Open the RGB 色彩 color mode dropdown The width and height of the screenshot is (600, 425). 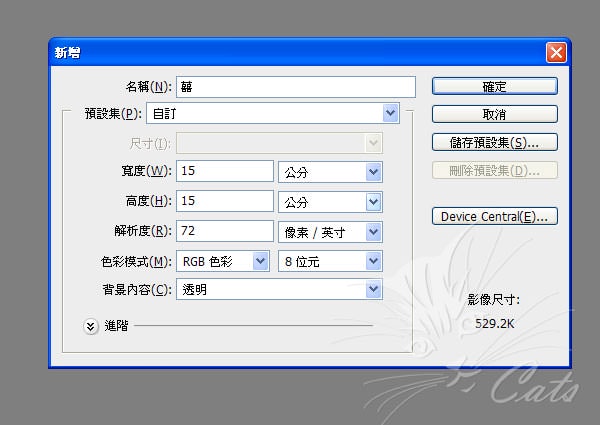click(x=223, y=261)
